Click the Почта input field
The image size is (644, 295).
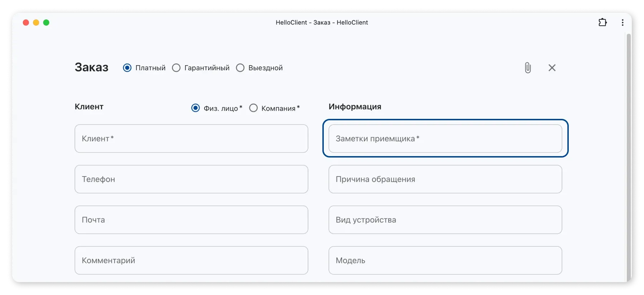pos(191,220)
